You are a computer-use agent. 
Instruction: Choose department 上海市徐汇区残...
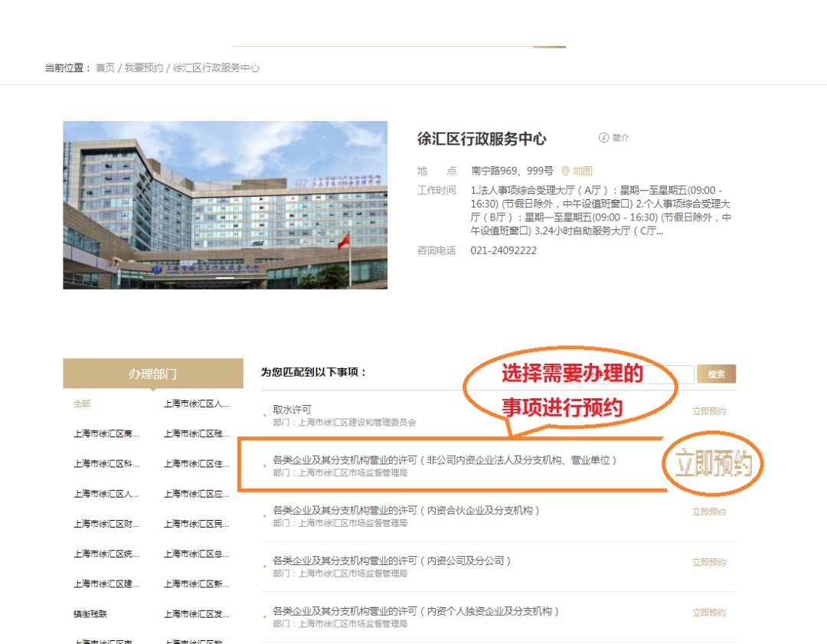click(x=197, y=434)
